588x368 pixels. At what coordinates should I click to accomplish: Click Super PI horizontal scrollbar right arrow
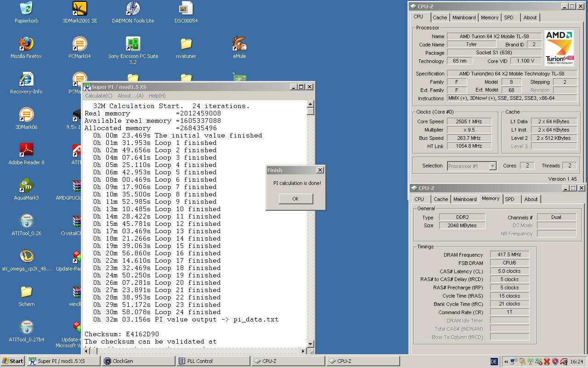pos(303,351)
